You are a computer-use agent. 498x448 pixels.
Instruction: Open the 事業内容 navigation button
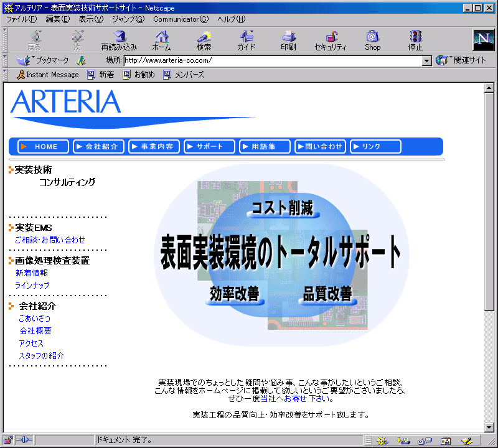(x=154, y=147)
